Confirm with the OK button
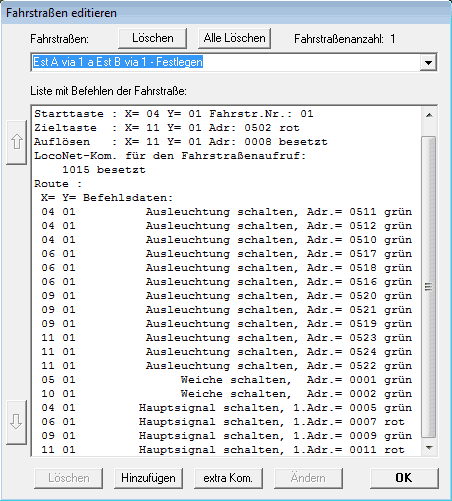 pos(404,478)
